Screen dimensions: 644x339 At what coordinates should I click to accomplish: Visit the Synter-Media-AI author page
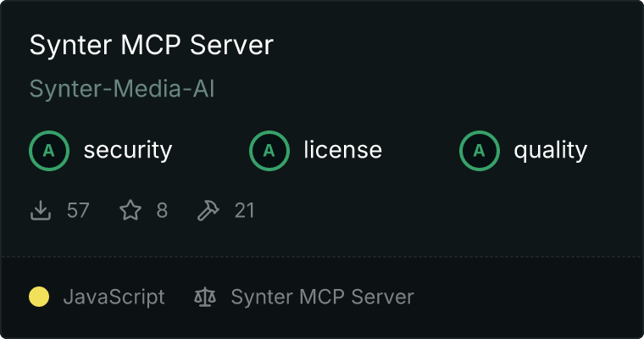pos(122,89)
